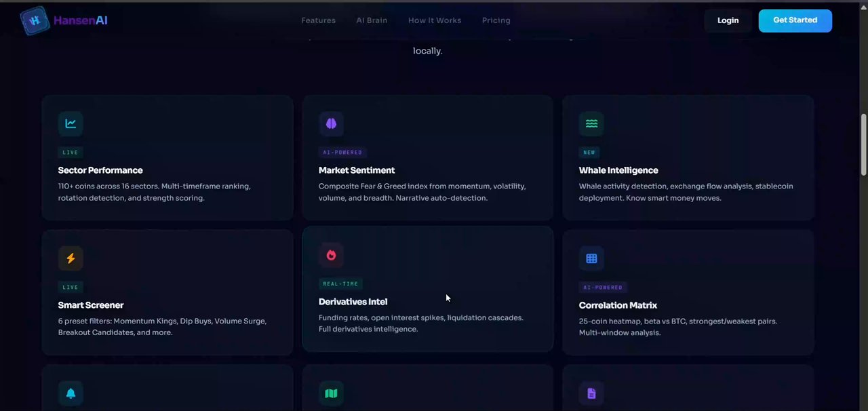Click the 'Composite Fear & Greed index' description
This screenshot has width=868, height=411.
(422, 192)
